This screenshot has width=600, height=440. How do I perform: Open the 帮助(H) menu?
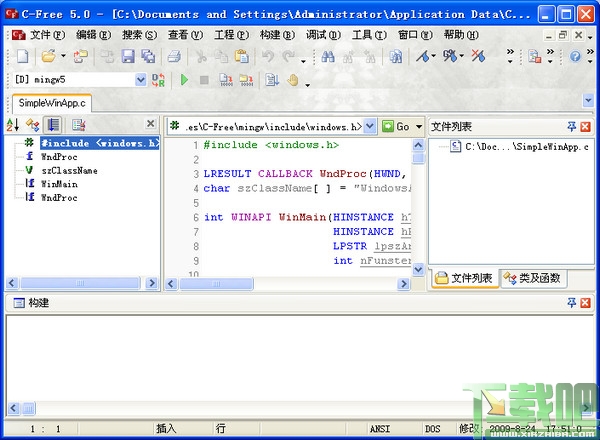(461, 35)
